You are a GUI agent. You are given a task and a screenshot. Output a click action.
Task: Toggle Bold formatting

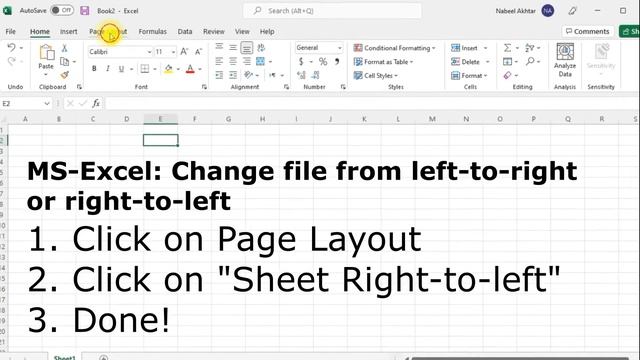pos(94,69)
